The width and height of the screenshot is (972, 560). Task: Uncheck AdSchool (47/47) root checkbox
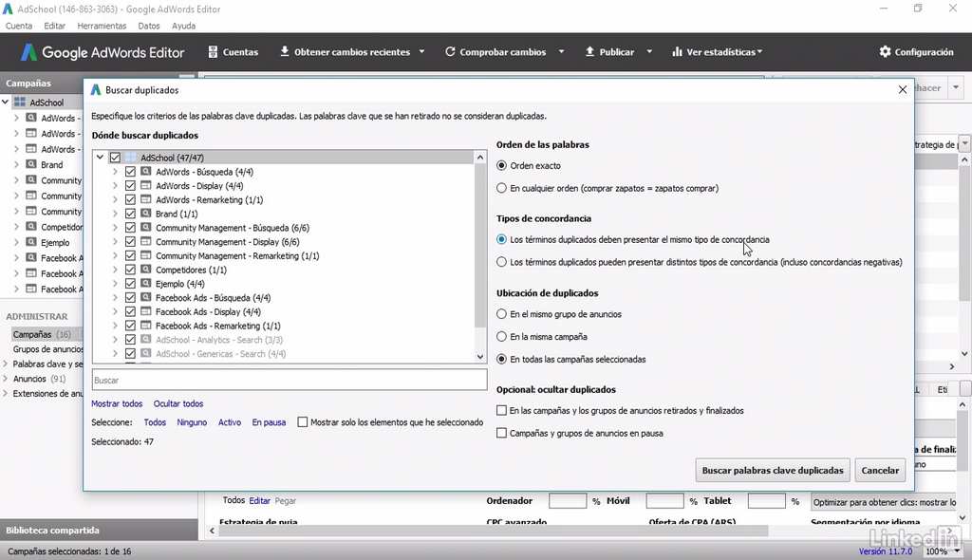coord(115,158)
